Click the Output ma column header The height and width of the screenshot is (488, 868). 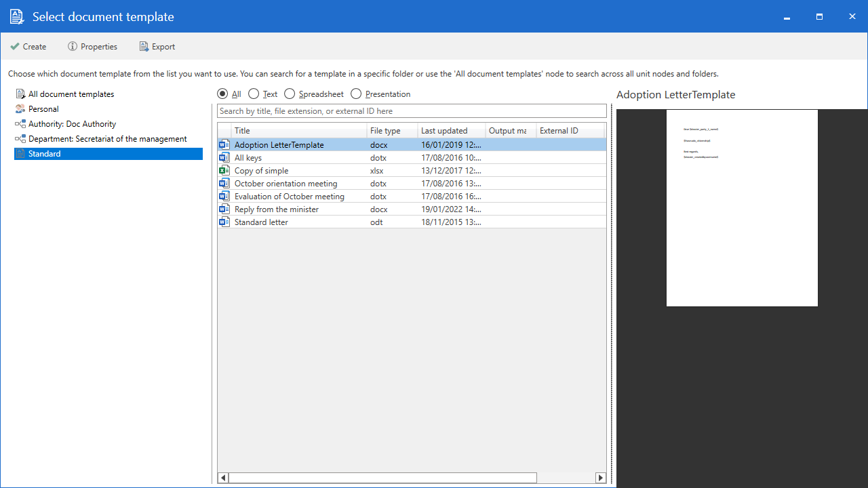point(511,131)
